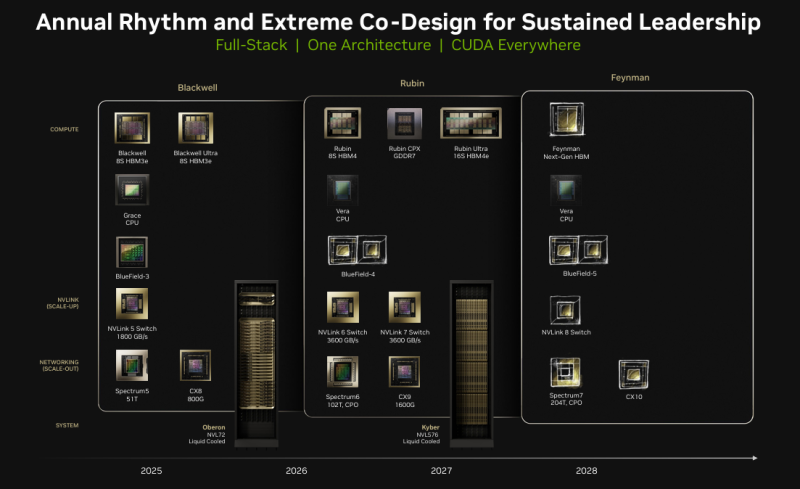
Task: Click the 'Blackwell Ultra 8S HBM3e' caption text
Action: coord(195,157)
